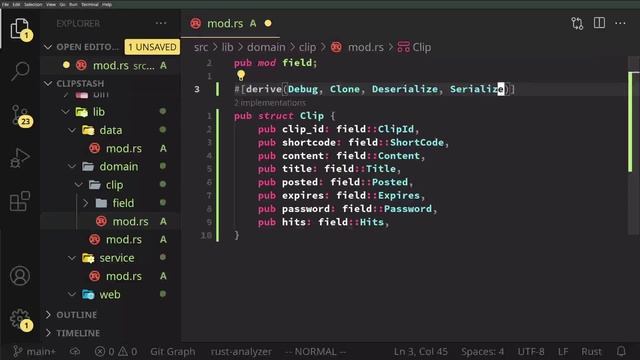Open the Explorer view in activity bar
The height and width of the screenshot is (360, 640).
click(x=20, y=29)
